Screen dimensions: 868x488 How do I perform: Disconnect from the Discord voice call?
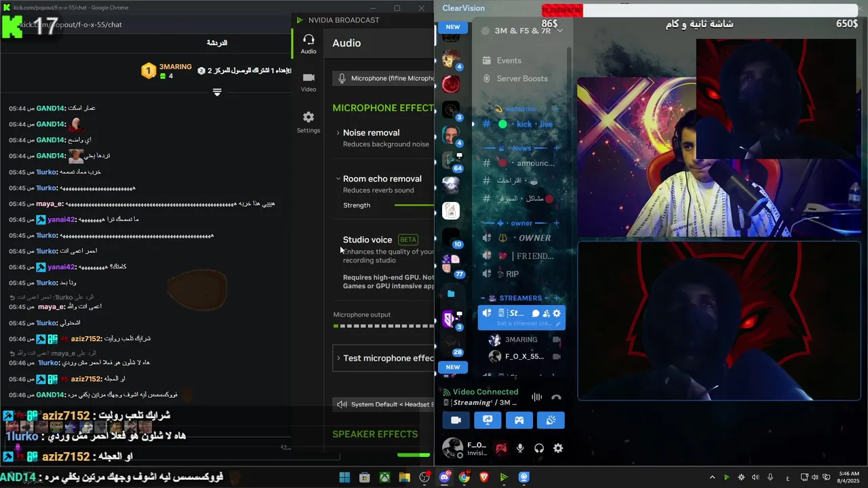557,397
